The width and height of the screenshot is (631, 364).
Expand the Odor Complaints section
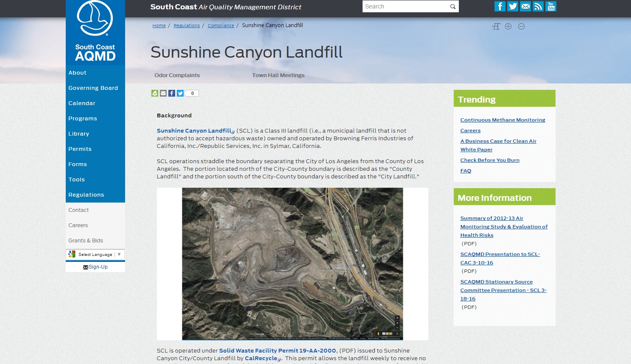coord(177,75)
